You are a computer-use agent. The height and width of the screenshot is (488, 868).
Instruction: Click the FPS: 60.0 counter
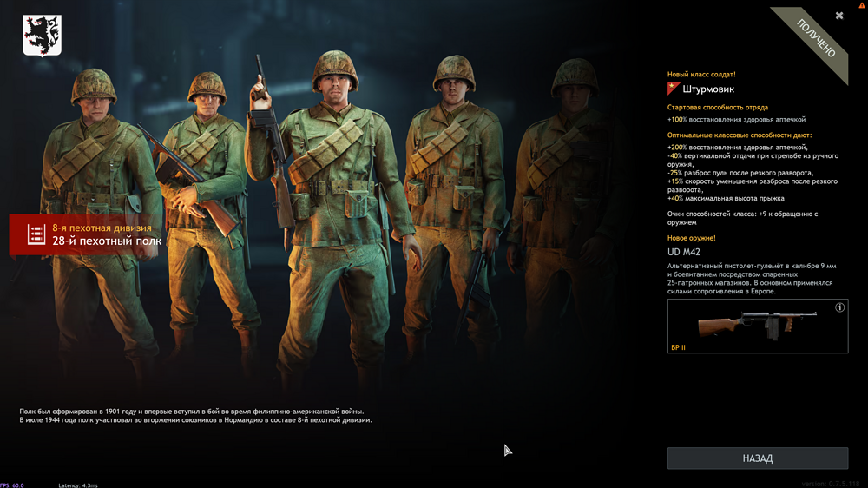point(12,485)
